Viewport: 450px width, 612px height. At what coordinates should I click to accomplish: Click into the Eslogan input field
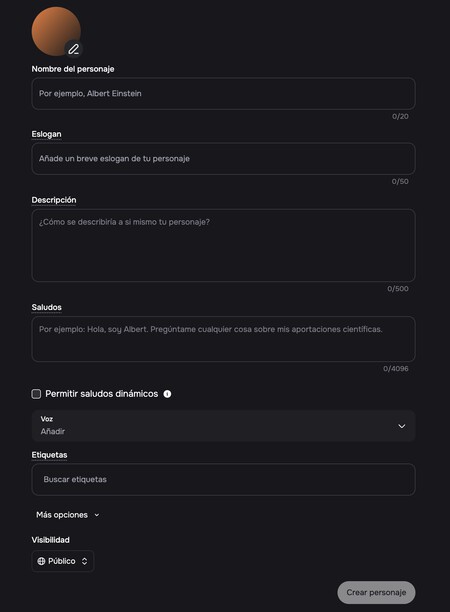click(223, 158)
